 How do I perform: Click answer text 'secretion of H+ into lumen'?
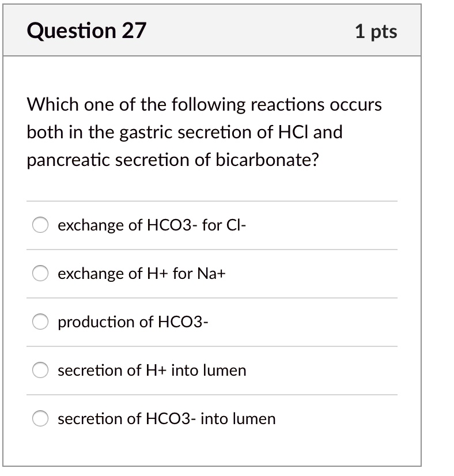click(x=152, y=371)
